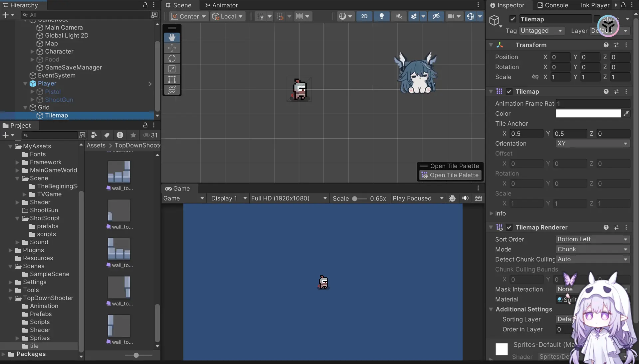Toggle Game view audio mute icon

(465, 198)
